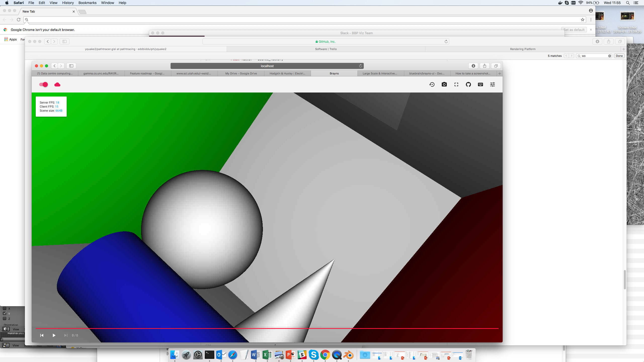This screenshot has height=362, width=644.
Task: Click Set as default in Chrome
Action: click(574, 30)
